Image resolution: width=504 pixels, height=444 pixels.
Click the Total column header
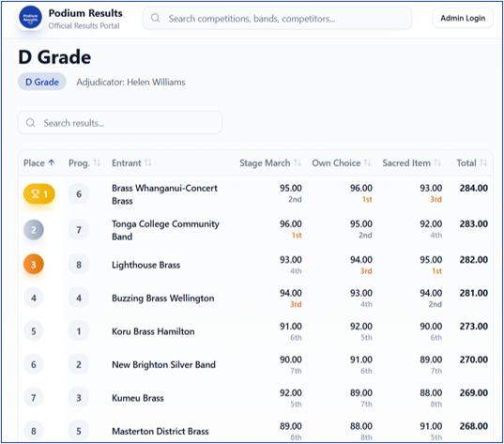[x=472, y=163]
